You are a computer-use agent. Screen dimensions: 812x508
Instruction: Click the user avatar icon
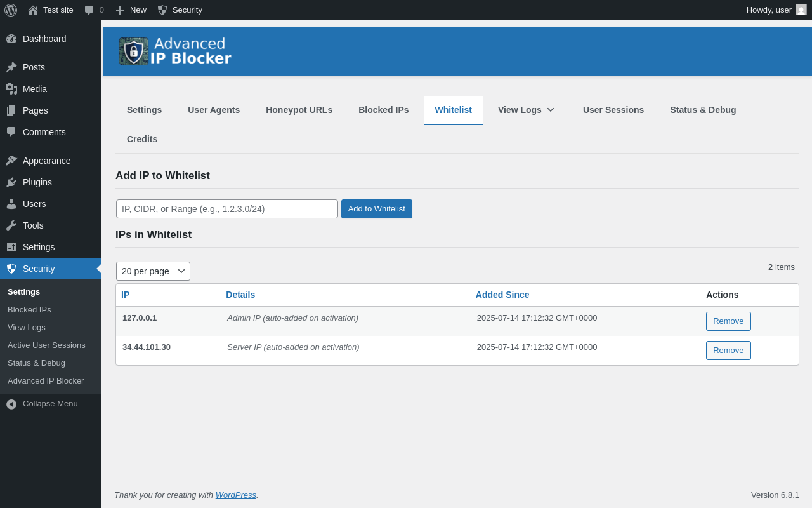pos(801,10)
